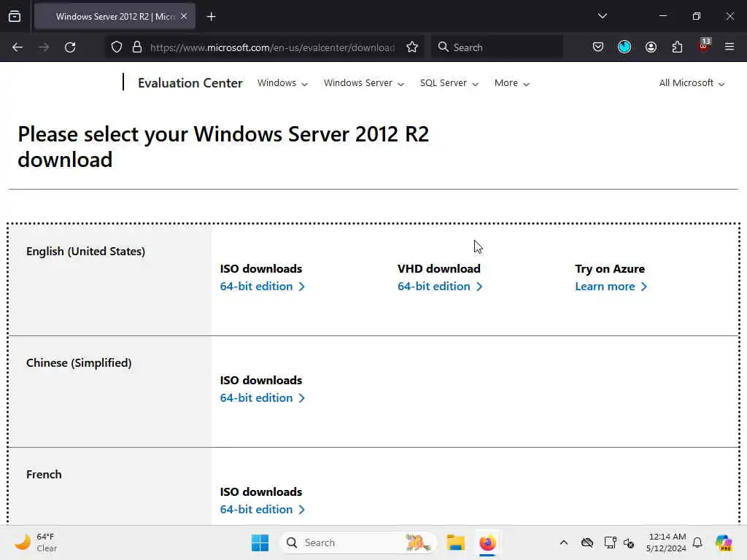
Task: Launch Copilot preview from taskbar
Action: pos(724,542)
